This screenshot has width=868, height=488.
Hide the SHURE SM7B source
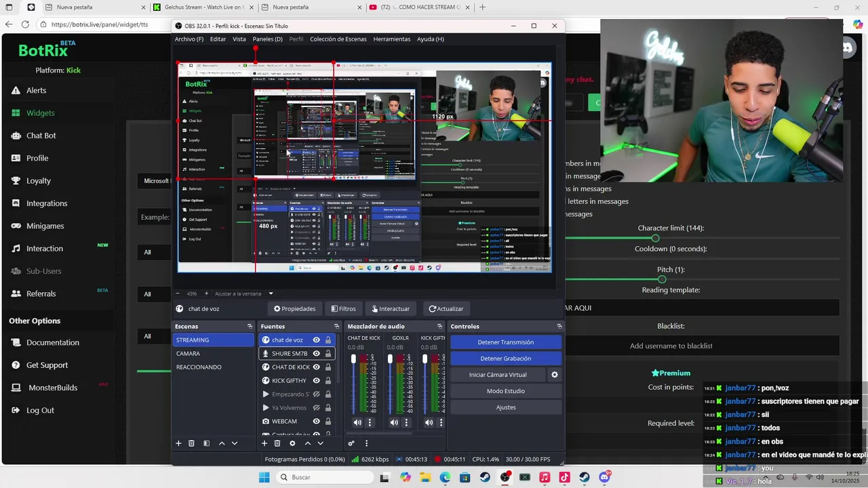(x=316, y=353)
